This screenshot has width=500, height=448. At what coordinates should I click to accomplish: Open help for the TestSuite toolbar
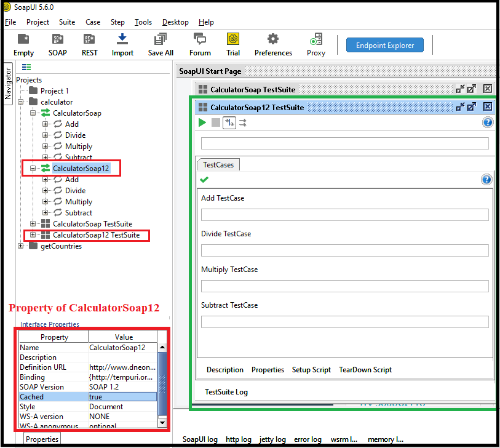[488, 122]
